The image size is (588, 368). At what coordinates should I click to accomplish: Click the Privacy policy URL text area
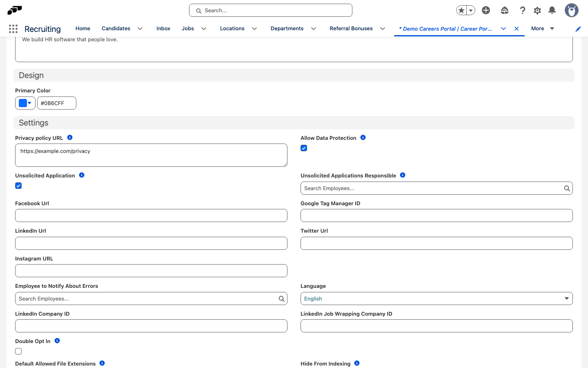(151, 155)
